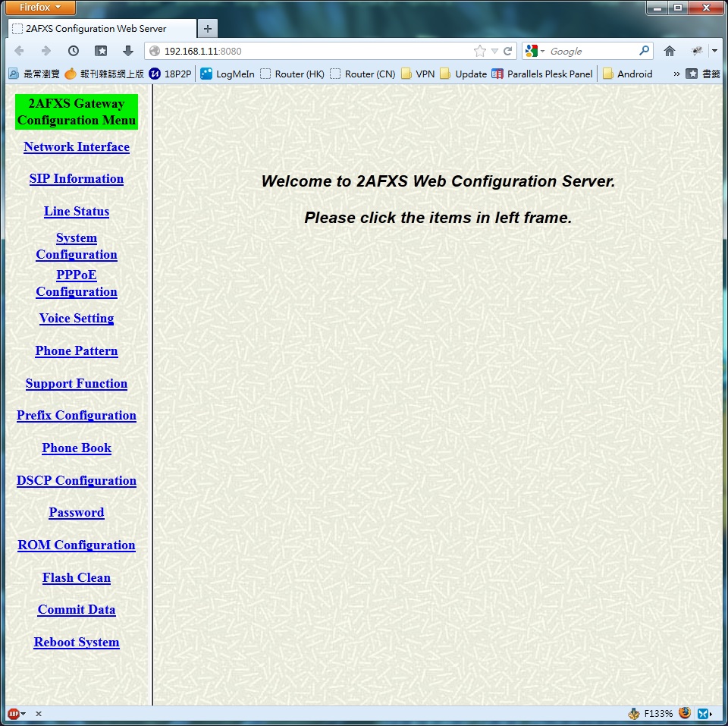Click the 2AFXS Gateway Configuration Menu heading
This screenshot has height=726, width=728.
click(x=77, y=112)
